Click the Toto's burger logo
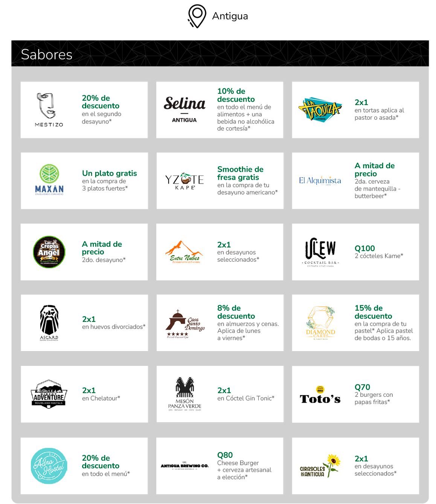 (320, 395)
